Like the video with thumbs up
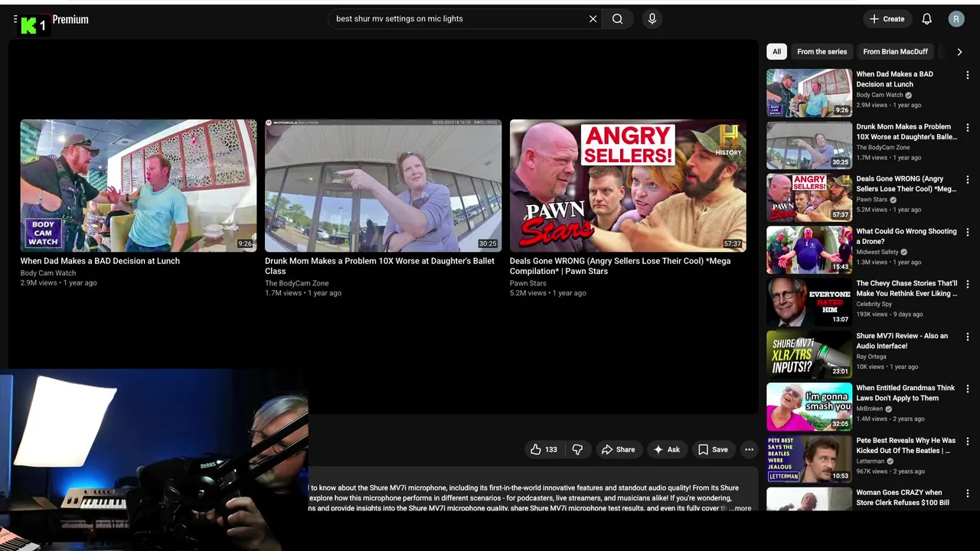Screen dimensions: 980x551 point(544,449)
